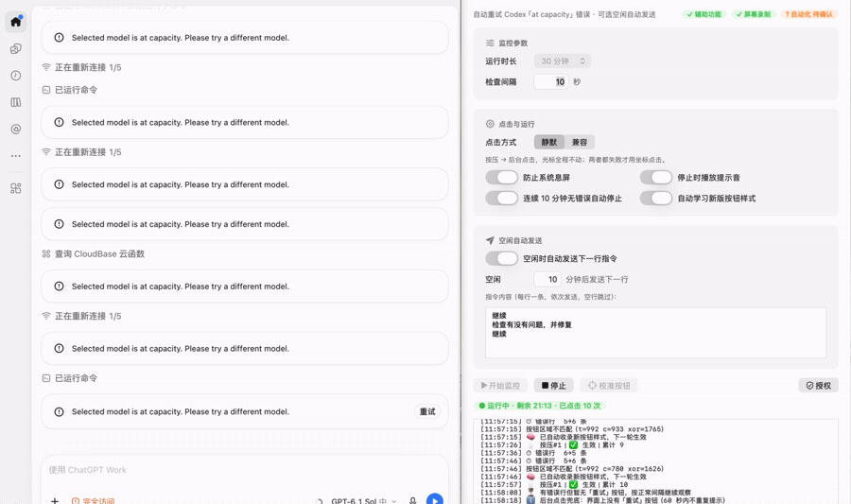
Task: Click the 校准按钮 button
Action: click(608, 385)
